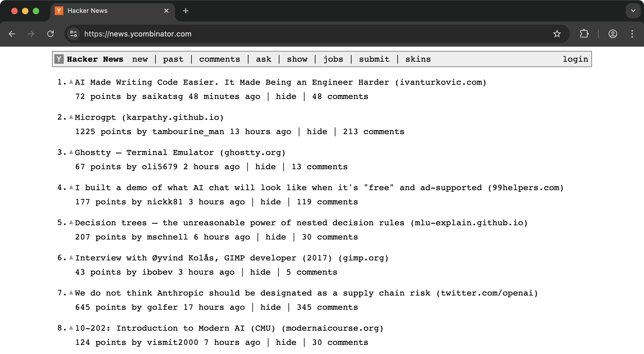The image size is (644, 354).
Task: Open the 'jobs' page in header
Action: point(333,59)
